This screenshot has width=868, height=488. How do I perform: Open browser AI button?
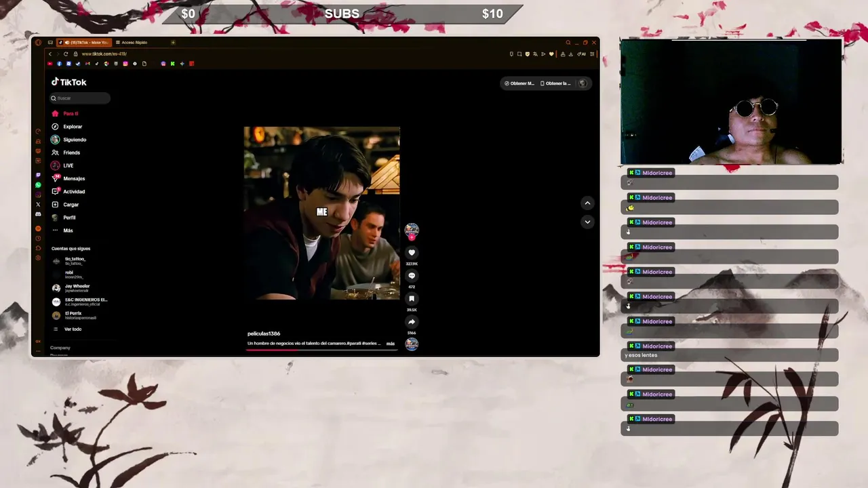click(x=581, y=54)
